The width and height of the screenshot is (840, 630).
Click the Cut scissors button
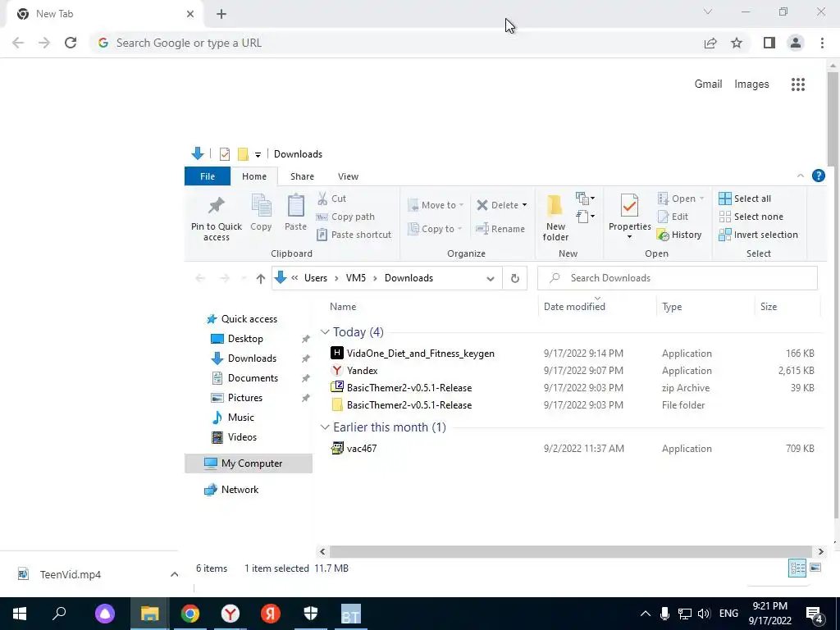click(x=332, y=199)
